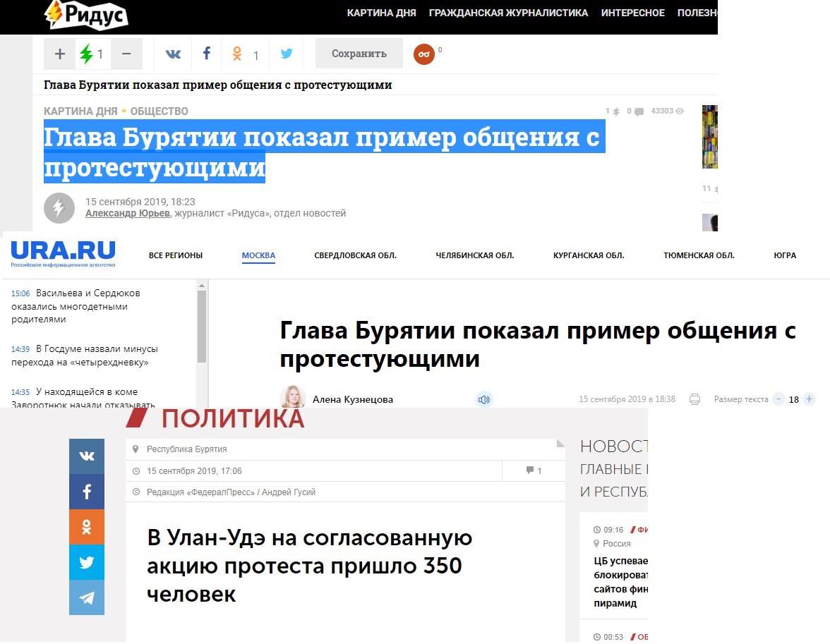Click the location pin icon
This screenshot has width=830, height=644.
click(136, 449)
